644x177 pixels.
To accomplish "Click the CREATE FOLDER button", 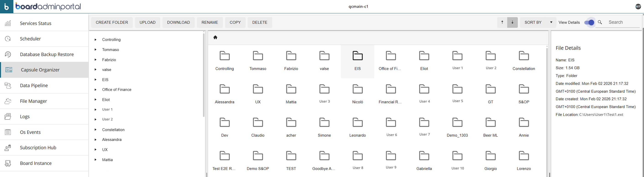I will coord(112,22).
